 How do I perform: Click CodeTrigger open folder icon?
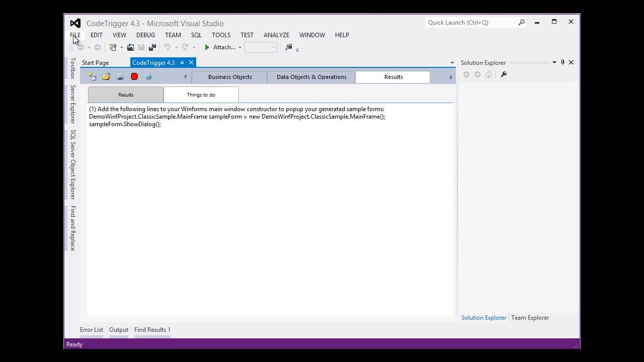[x=106, y=76]
